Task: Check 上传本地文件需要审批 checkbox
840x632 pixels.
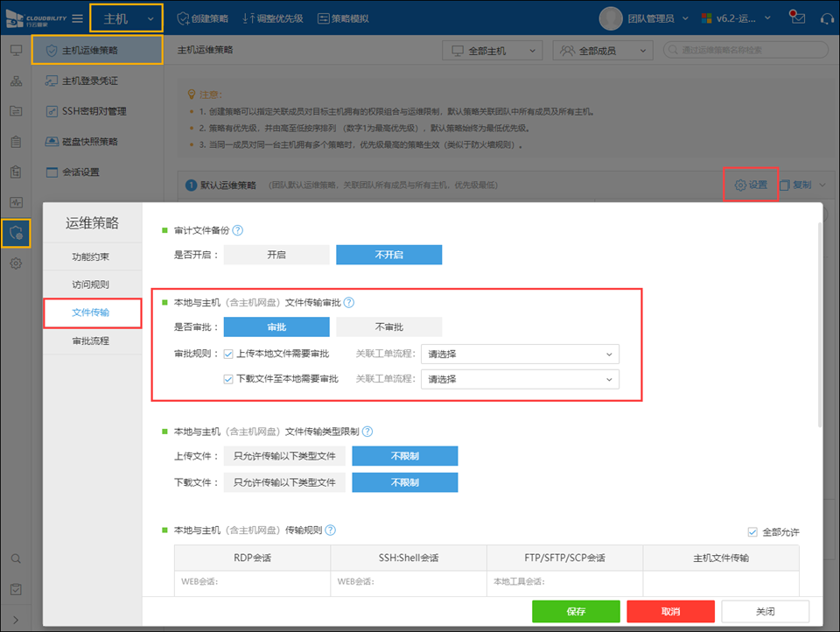Action: coord(228,355)
